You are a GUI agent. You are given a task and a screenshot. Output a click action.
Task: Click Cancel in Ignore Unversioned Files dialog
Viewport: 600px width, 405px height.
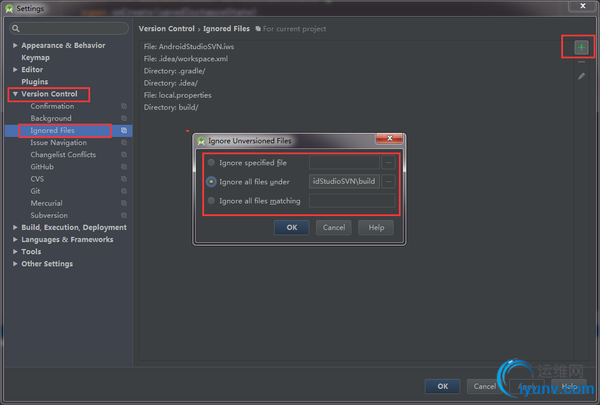pos(334,227)
